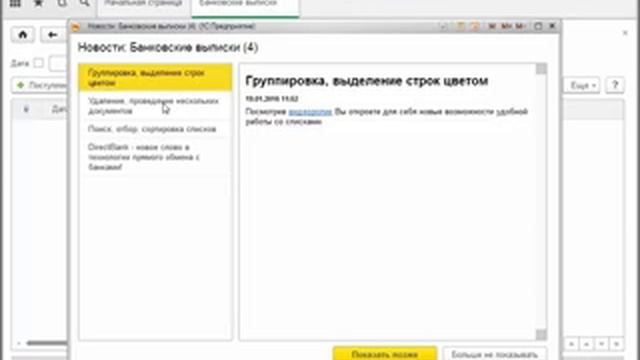
Task: Jump to first row in background list
Action: (x=571, y=344)
